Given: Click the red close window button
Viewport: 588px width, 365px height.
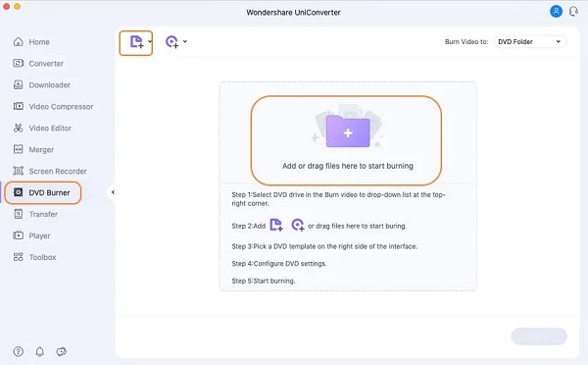Looking at the screenshot, I should point(7,6).
